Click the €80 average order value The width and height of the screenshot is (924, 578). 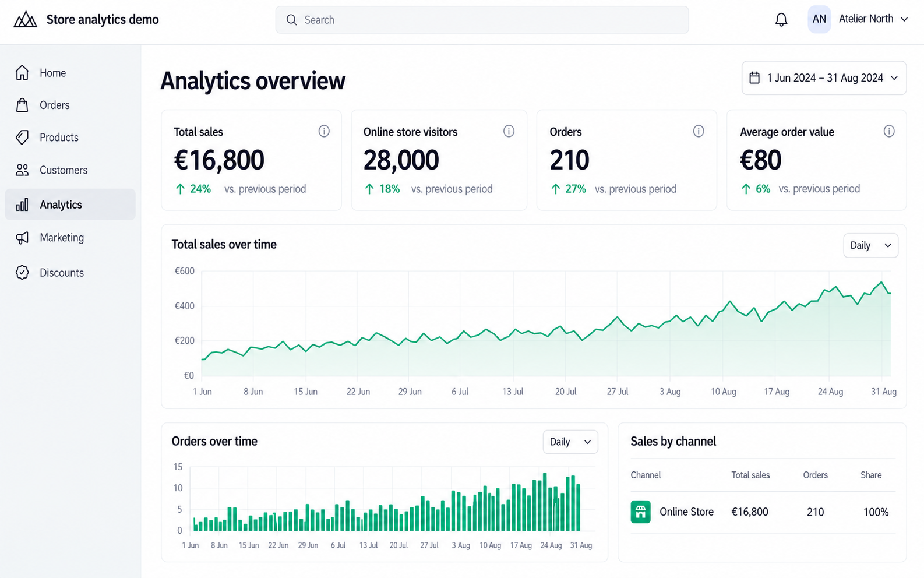coord(760,160)
